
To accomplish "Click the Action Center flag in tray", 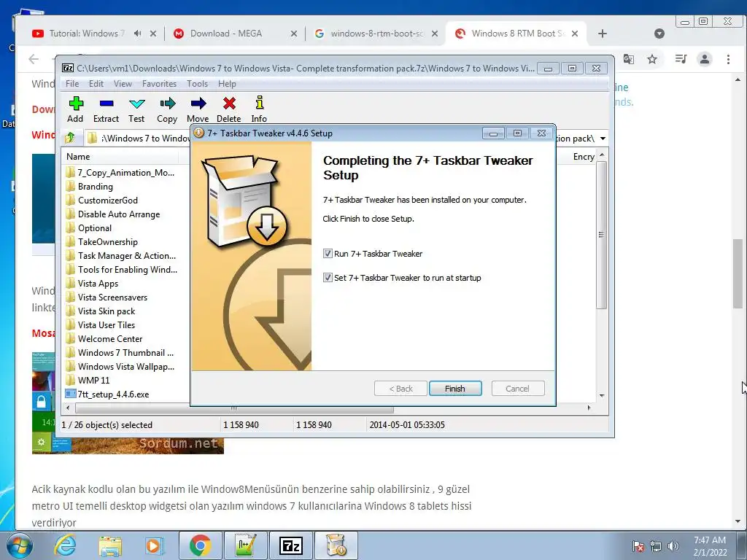I will pos(638,545).
